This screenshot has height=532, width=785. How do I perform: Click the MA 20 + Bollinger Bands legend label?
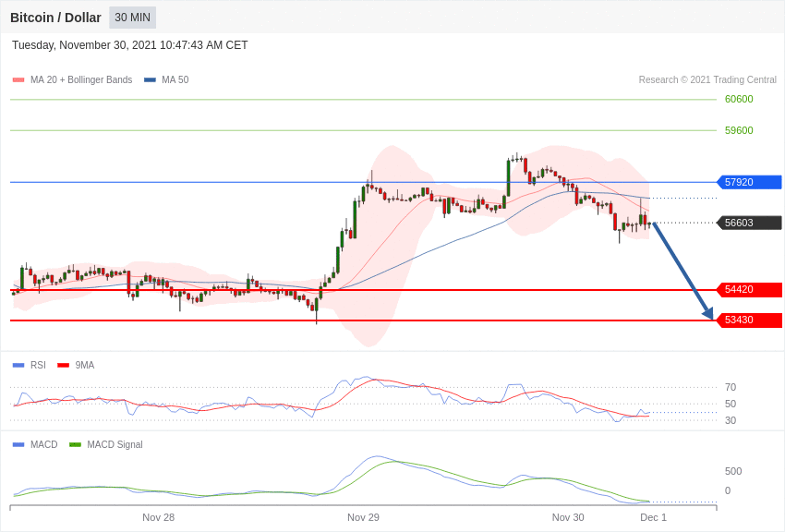(81, 79)
